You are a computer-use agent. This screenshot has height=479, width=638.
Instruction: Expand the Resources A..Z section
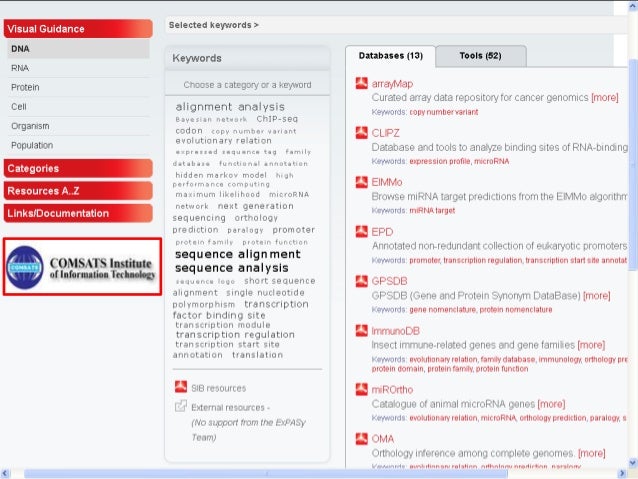78,191
